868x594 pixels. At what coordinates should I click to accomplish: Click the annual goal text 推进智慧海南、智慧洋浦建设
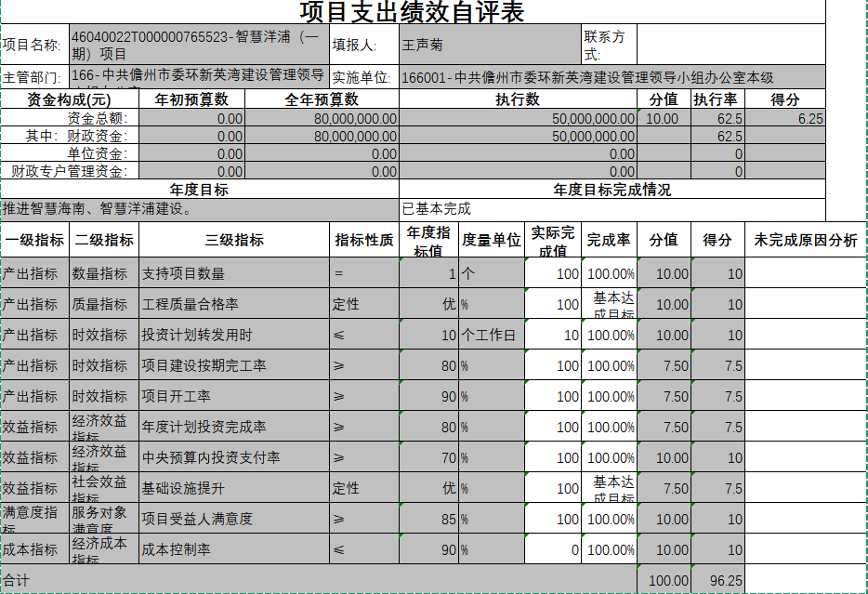click(x=200, y=208)
